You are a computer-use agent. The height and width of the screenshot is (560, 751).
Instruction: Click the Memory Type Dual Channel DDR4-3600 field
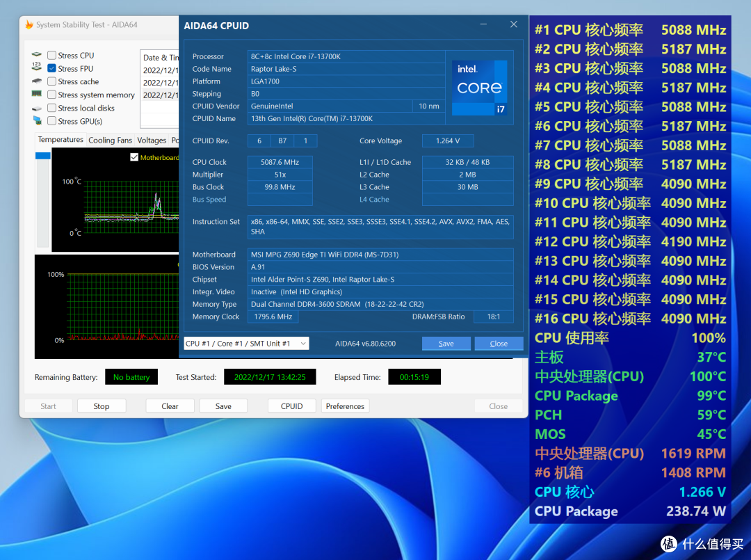click(380, 304)
